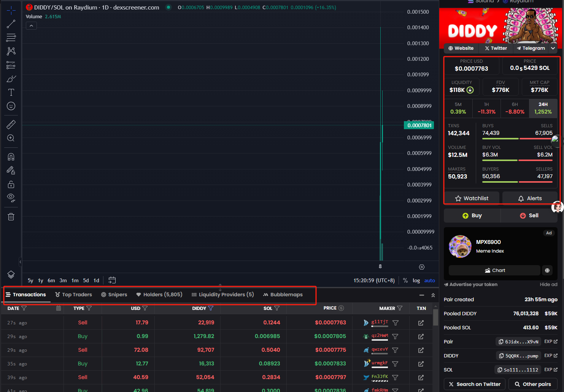Screen dimensions: 564x392
Task: Hide all drawings with eye icon
Action: 11,198
